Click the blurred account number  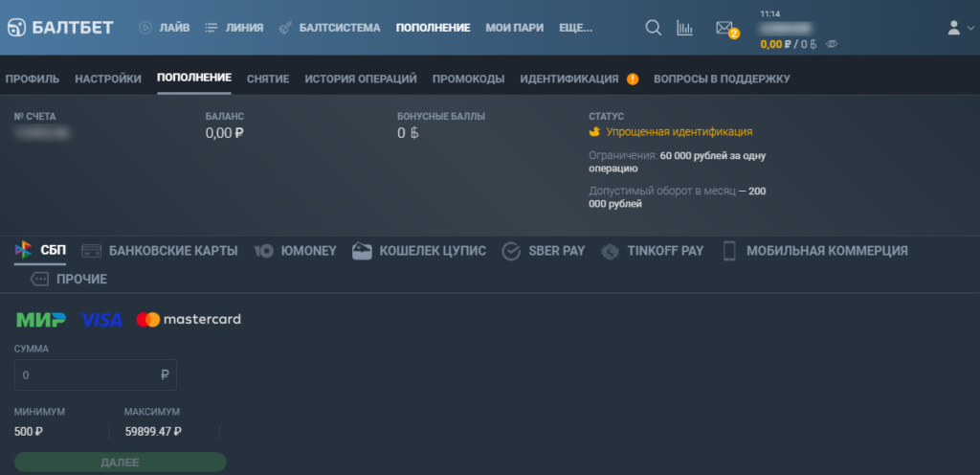click(x=42, y=132)
